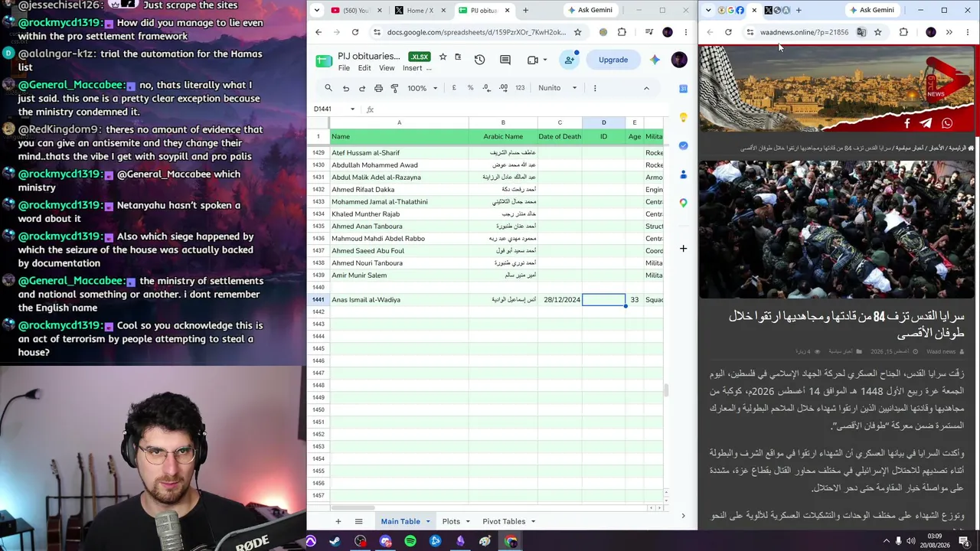Viewport: 980px width, 551px height.
Task: Open the Edit menu
Action: click(364, 68)
